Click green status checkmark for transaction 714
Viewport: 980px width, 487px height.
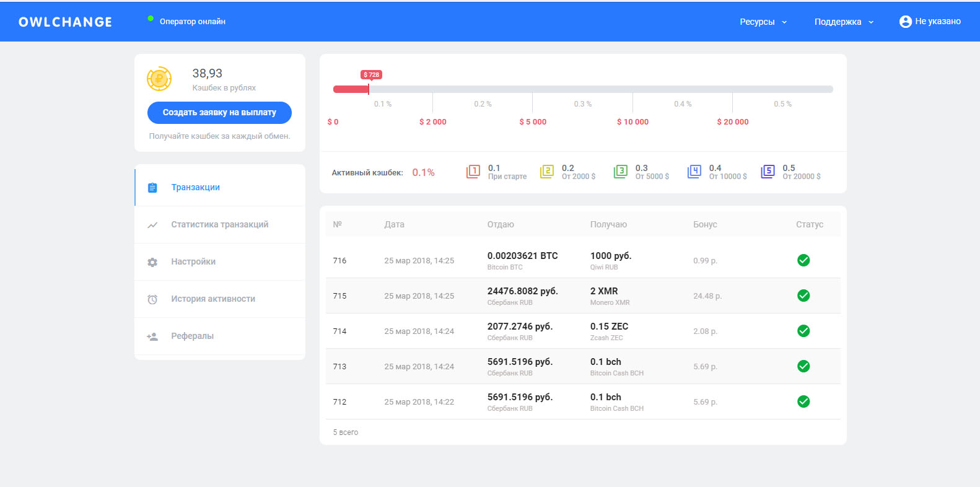[803, 331]
